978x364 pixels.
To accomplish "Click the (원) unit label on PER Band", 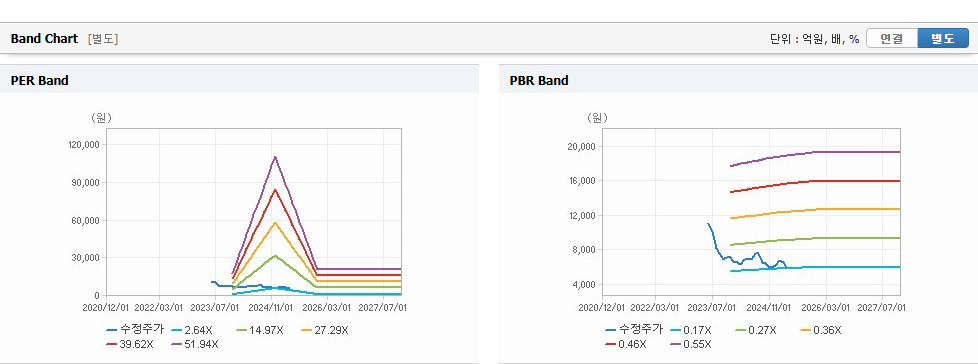I will pyautogui.click(x=101, y=118).
